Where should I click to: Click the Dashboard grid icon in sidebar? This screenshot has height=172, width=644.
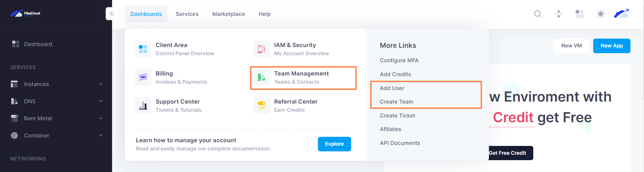tap(16, 44)
